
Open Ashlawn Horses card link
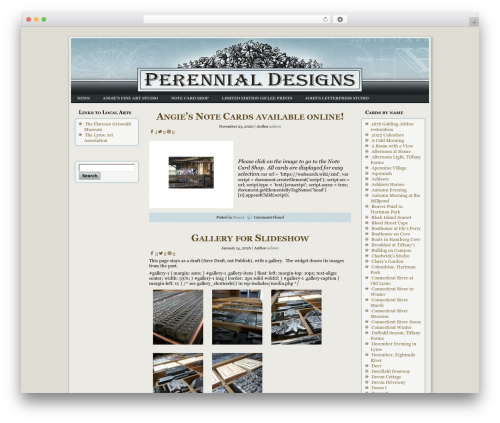pos(388,185)
